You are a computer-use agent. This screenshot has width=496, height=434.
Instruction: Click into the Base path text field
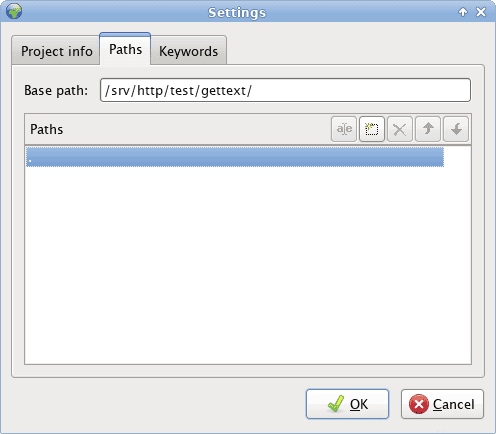tap(285, 90)
